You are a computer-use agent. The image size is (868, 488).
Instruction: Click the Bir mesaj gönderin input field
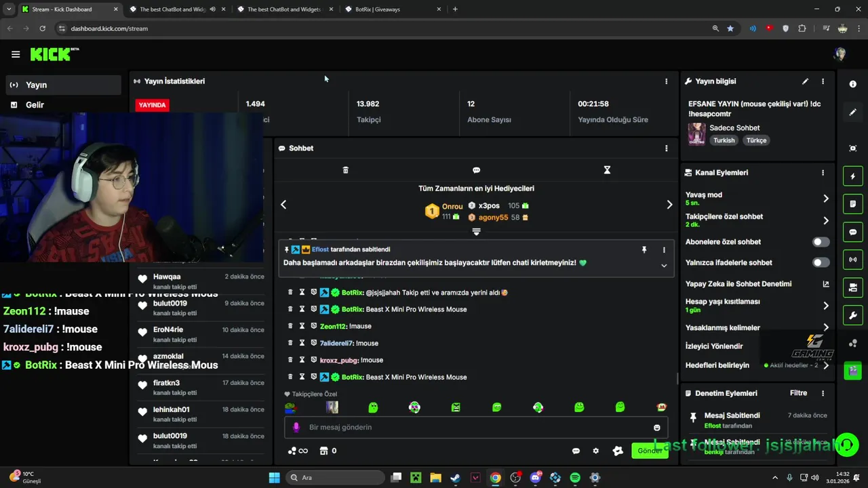475,428
